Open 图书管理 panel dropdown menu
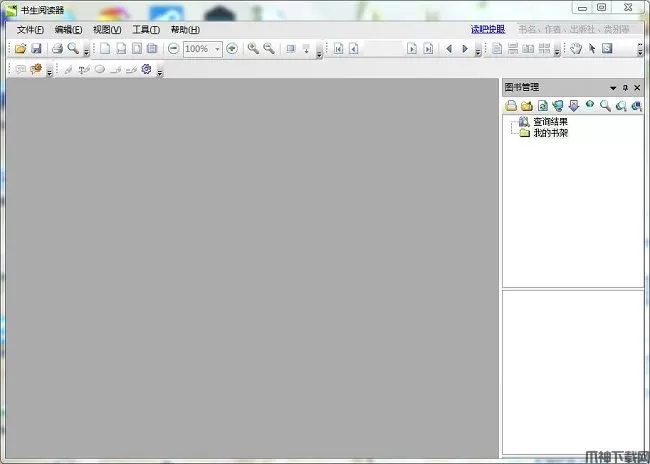This screenshot has height=464, width=650. click(x=613, y=88)
